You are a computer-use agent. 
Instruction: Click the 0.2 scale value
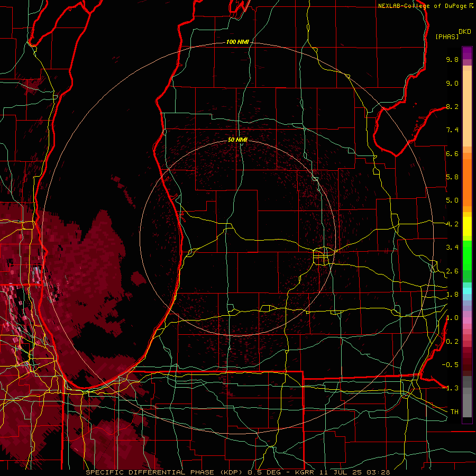point(452,342)
